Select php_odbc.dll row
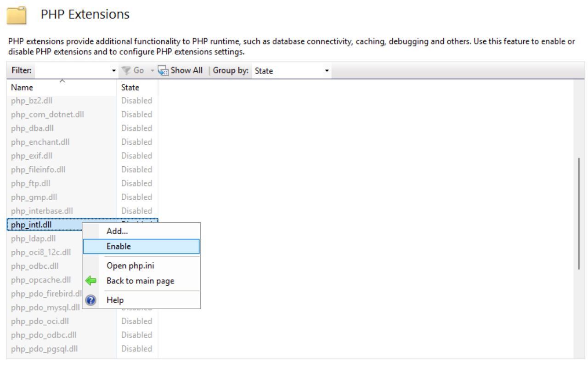Screen dimensions: 588x367 pos(45,266)
